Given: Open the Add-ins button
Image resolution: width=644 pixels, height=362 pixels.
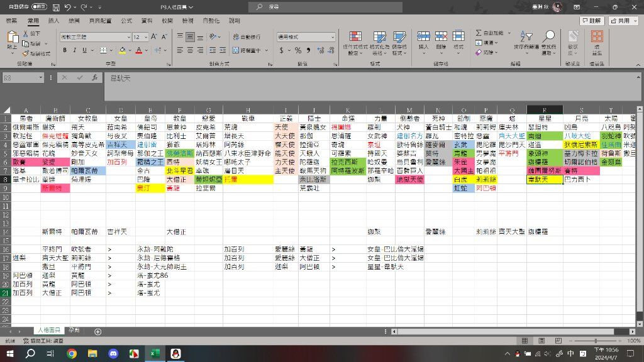Looking at the screenshot, I should [597, 43].
